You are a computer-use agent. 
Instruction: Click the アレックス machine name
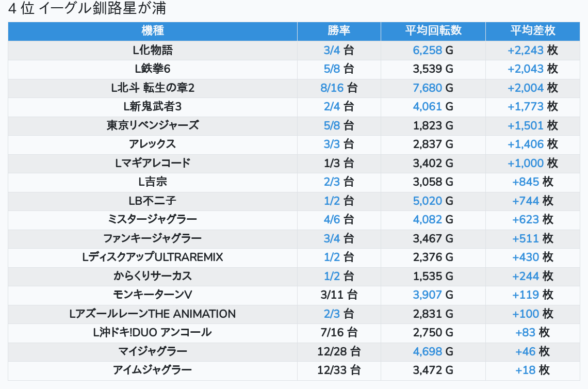click(152, 144)
